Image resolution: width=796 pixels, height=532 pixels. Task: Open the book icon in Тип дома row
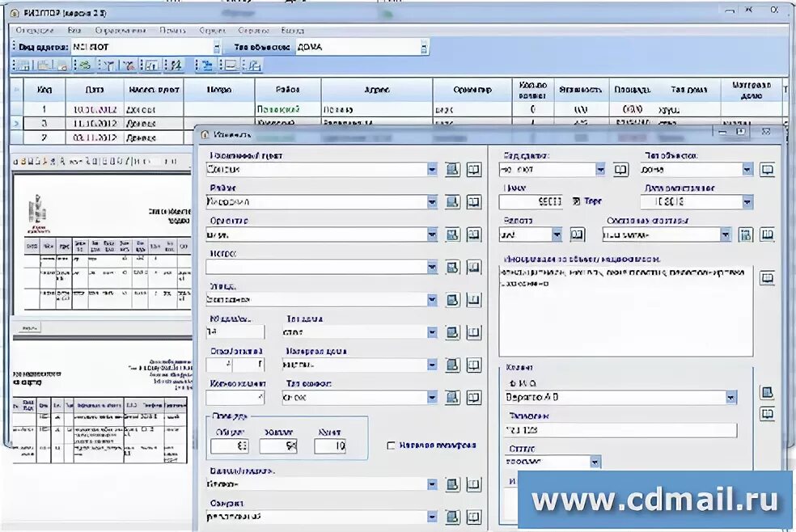point(474,332)
